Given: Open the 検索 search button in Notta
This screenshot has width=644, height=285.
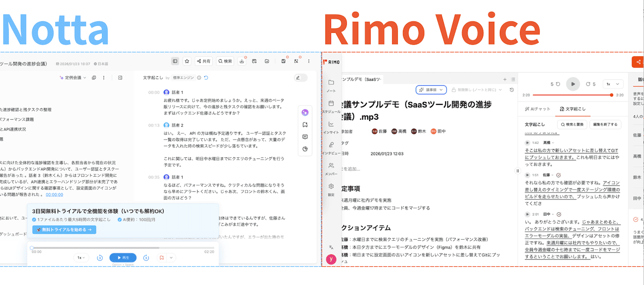Looking at the screenshot, I should [x=225, y=61].
